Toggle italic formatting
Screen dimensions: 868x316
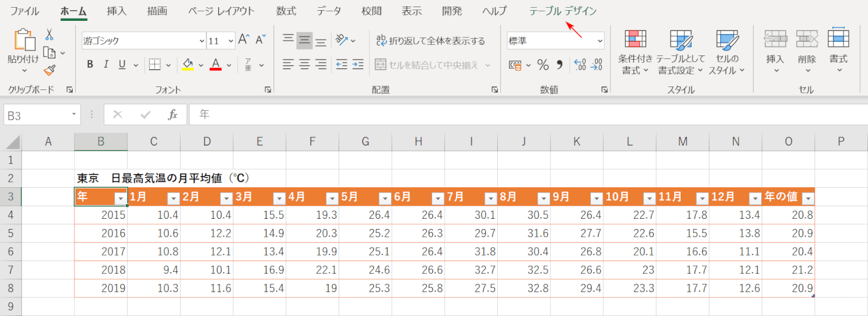click(x=106, y=64)
